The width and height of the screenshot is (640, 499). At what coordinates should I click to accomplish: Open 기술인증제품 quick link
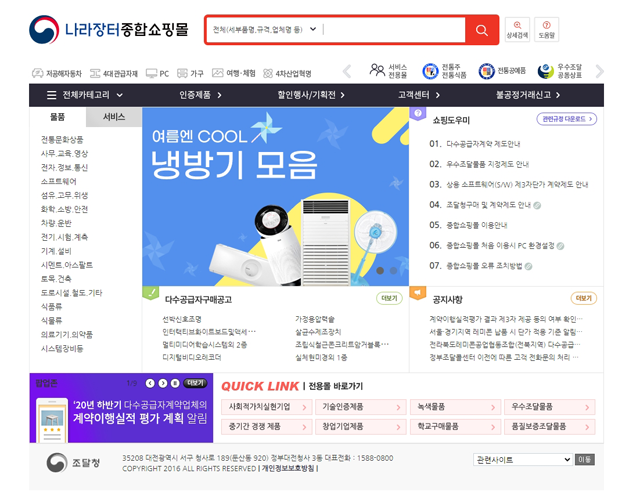(x=361, y=407)
